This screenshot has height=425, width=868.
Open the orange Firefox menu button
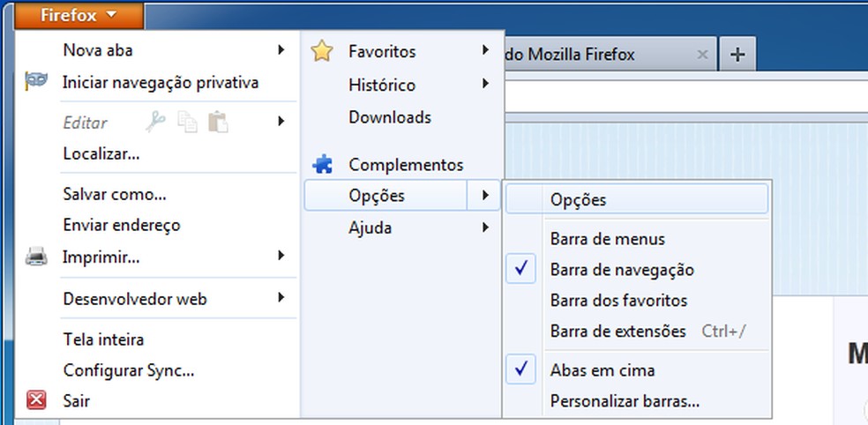tap(79, 15)
